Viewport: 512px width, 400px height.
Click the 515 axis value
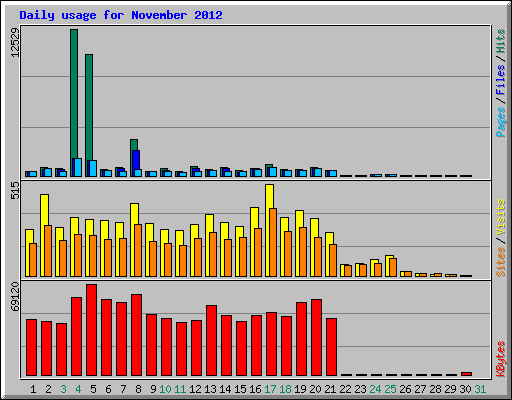pyautogui.click(x=15, y=190)
